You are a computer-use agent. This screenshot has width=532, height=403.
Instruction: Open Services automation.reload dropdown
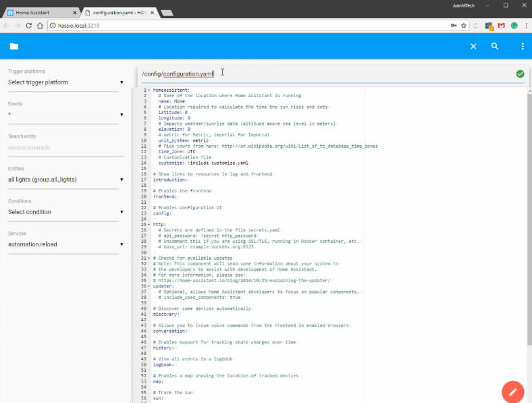click(65, 244)
